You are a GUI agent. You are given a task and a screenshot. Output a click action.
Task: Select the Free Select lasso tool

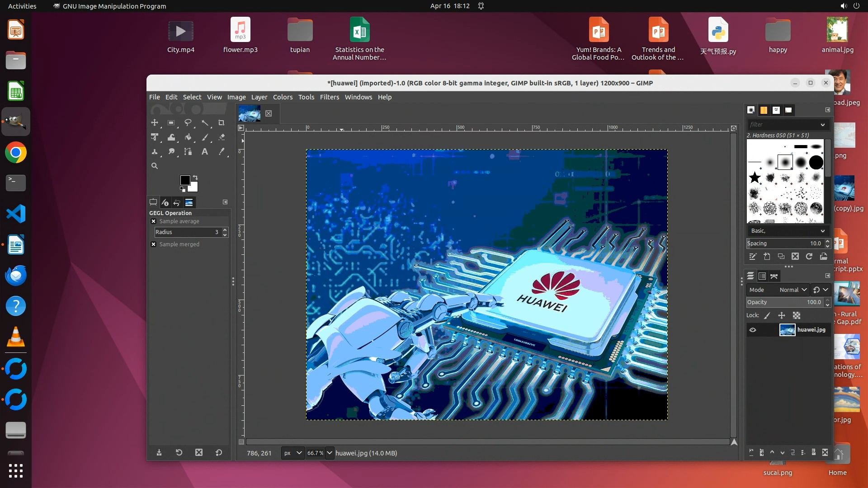[188, 122]
